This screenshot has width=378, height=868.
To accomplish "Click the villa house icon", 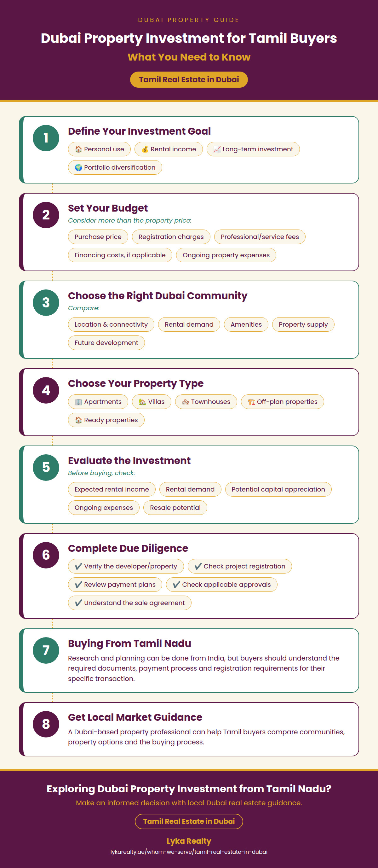I will [142, 402].
